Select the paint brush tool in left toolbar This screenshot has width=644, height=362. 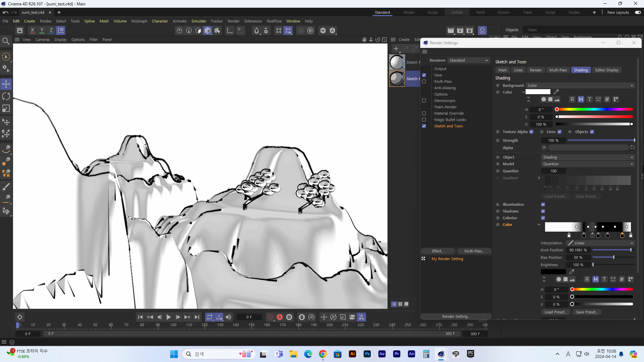coord(6,186)
